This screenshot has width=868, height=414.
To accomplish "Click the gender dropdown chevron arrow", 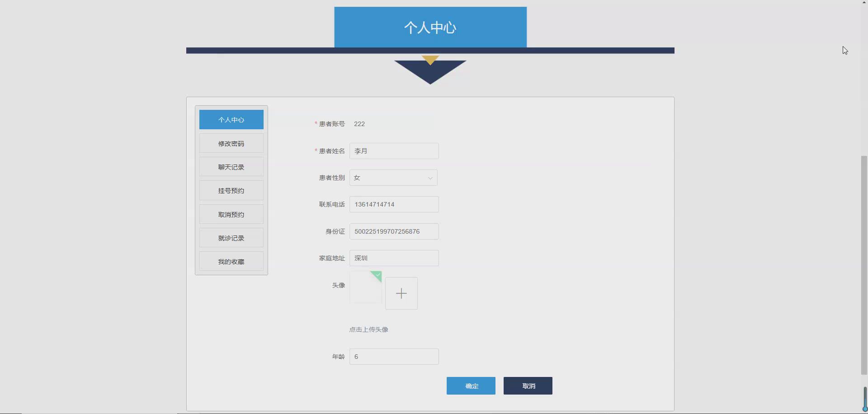I will (x=429, y=178).
